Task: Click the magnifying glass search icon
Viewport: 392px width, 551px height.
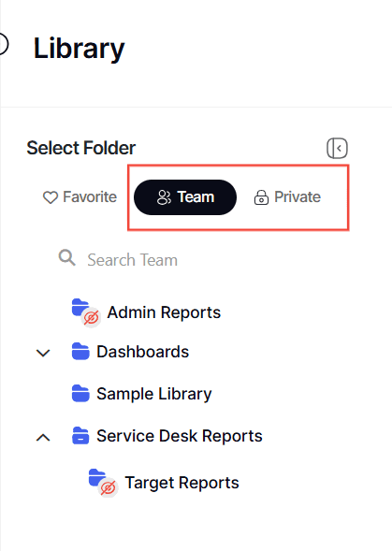Action: 66,258
